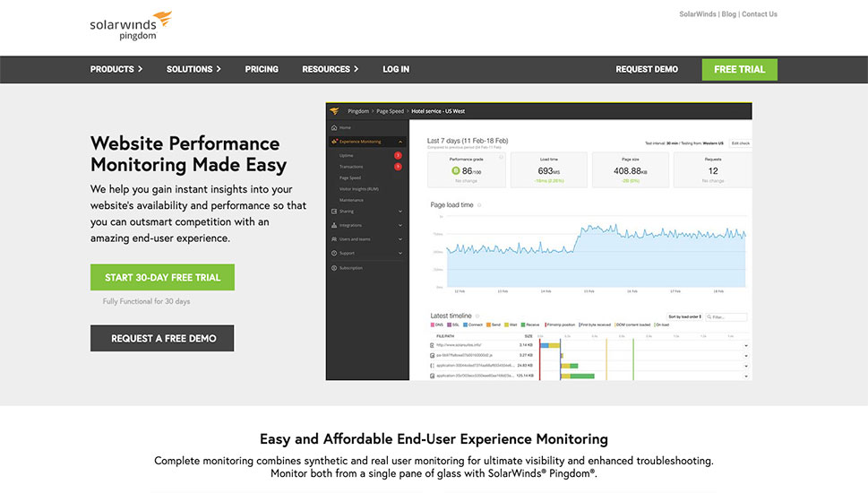The height and width of the screenshot is (493, 868).
Task: Click the Filter input field
Action: click(x=726, y=317)
